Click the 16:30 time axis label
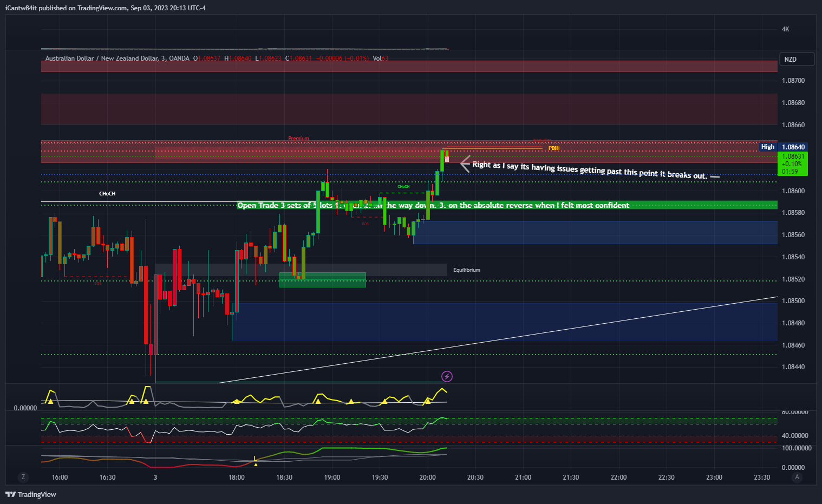The height and width of the screenshot is (504, 822). point(107,477)
